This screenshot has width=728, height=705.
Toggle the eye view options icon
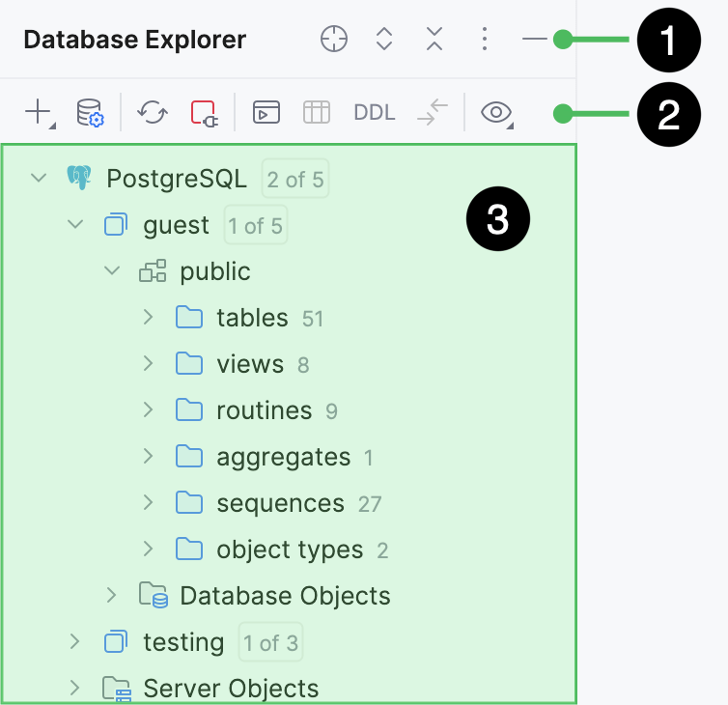(x=496, y=112)
